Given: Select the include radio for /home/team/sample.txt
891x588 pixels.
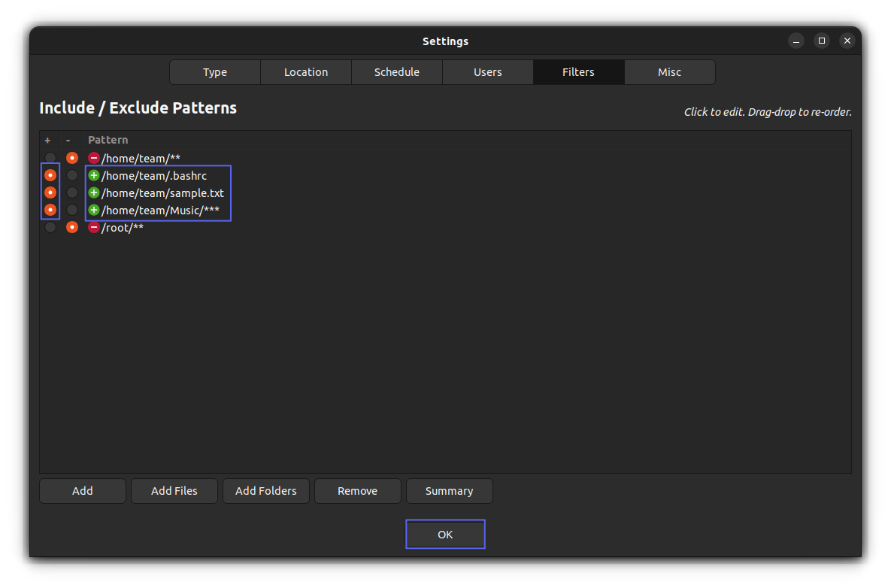Looking at the screenshot, I should [50, 192].
